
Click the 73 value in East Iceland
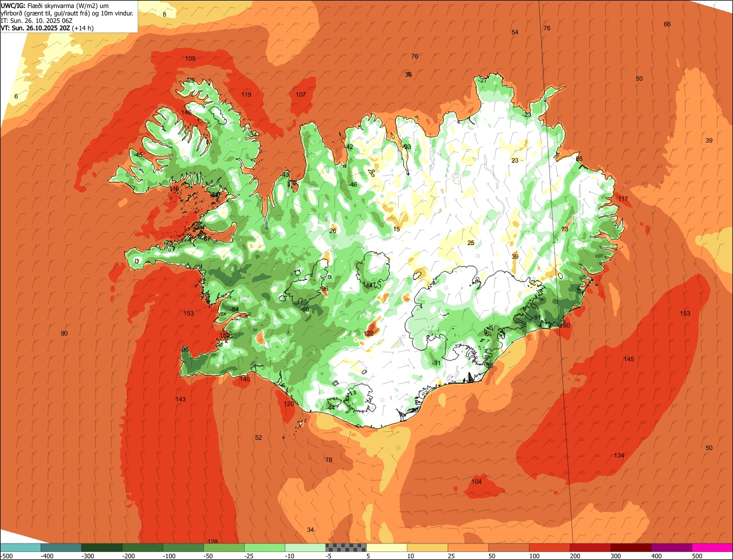565,230
